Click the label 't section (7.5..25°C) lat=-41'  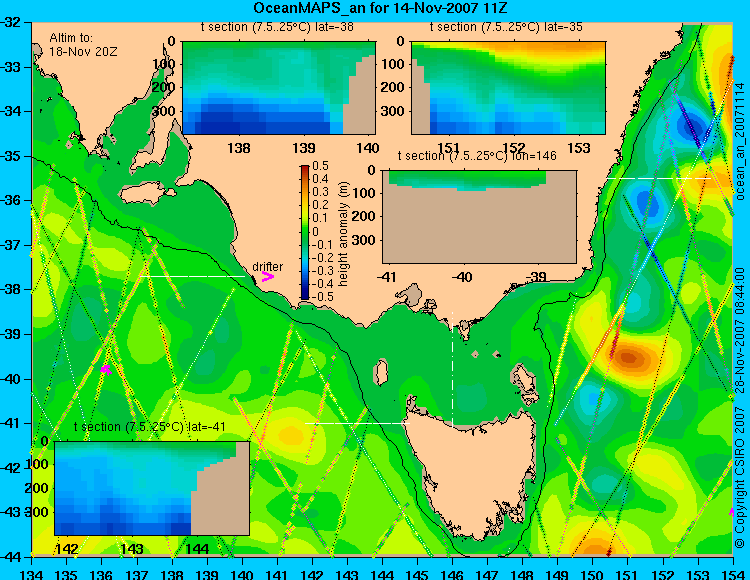coord(150,427)
